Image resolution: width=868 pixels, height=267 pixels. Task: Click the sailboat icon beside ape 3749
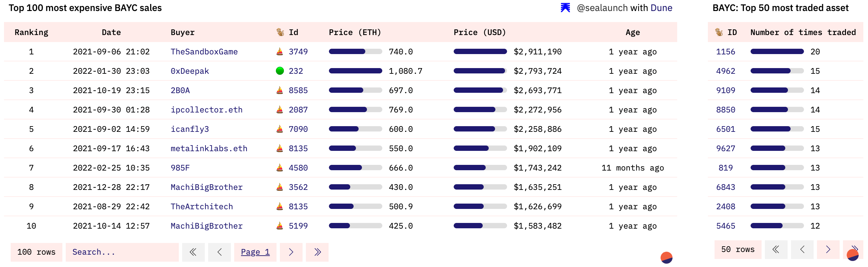279,52
